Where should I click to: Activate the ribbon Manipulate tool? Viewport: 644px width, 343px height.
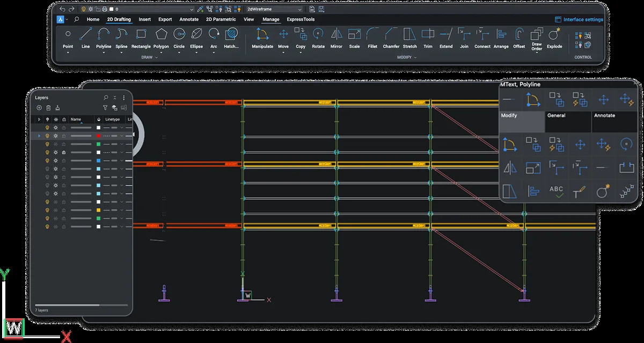262,39
